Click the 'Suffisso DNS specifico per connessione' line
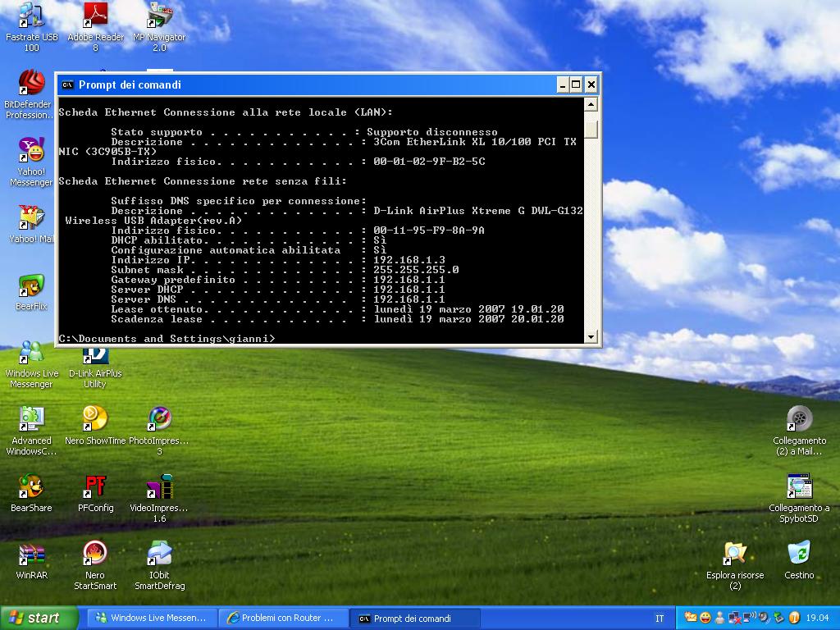Image resolution: width=840 pixels, height=630 pixels. [x=239, y=201]
